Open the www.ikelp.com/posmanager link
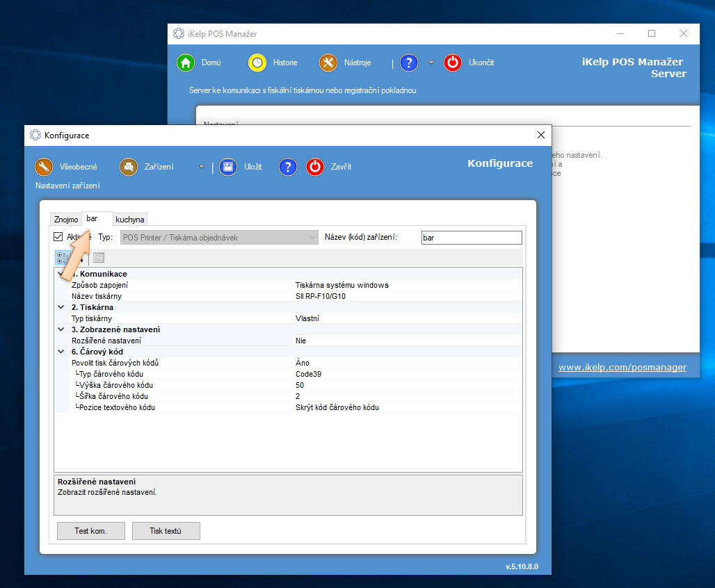 [x=622, y=367]
